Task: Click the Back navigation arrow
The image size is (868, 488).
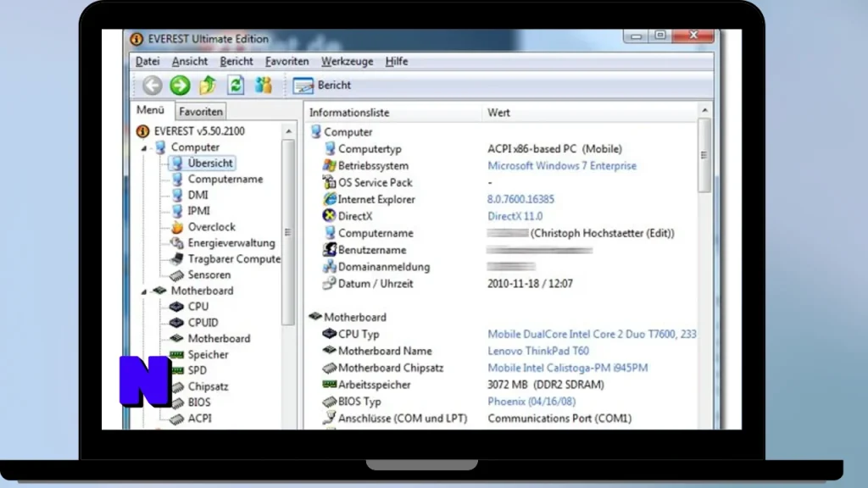Action: click(153, 86)
